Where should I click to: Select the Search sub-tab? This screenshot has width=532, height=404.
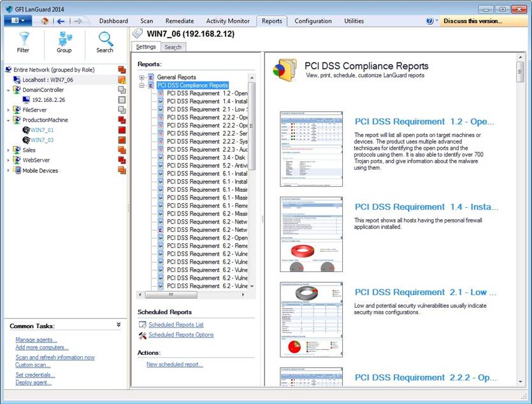(173, 47)
